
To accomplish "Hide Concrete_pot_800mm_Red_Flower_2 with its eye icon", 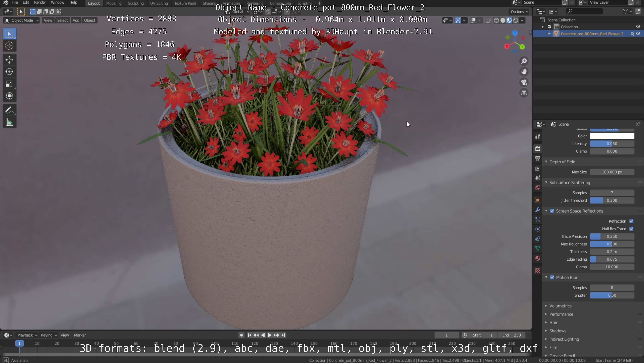I will 638,34.
